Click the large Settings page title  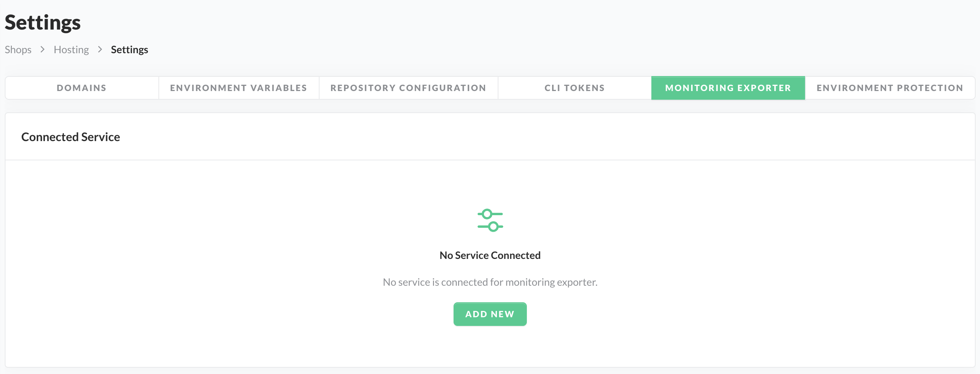(x=43, y=22)
